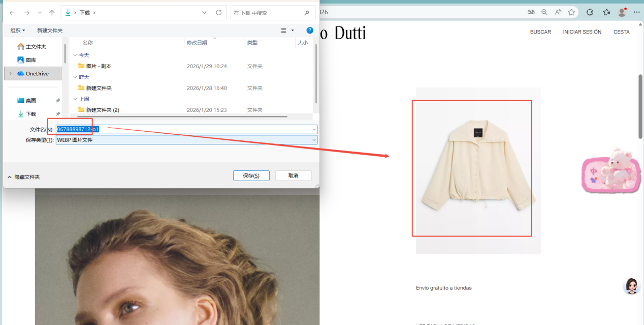
Task: Open the 组织 menu
Action: 18,31
